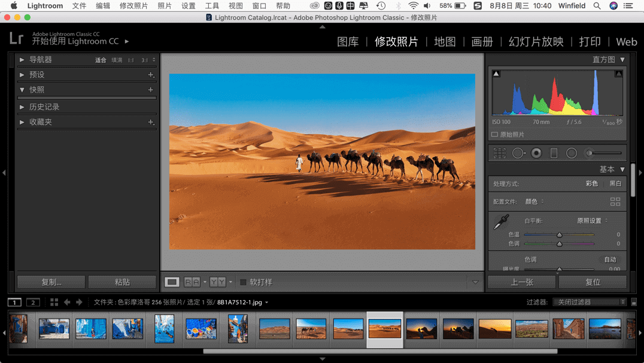
Task: Open the 修改照片 menu in menu bar
Action: coord(133,6)
